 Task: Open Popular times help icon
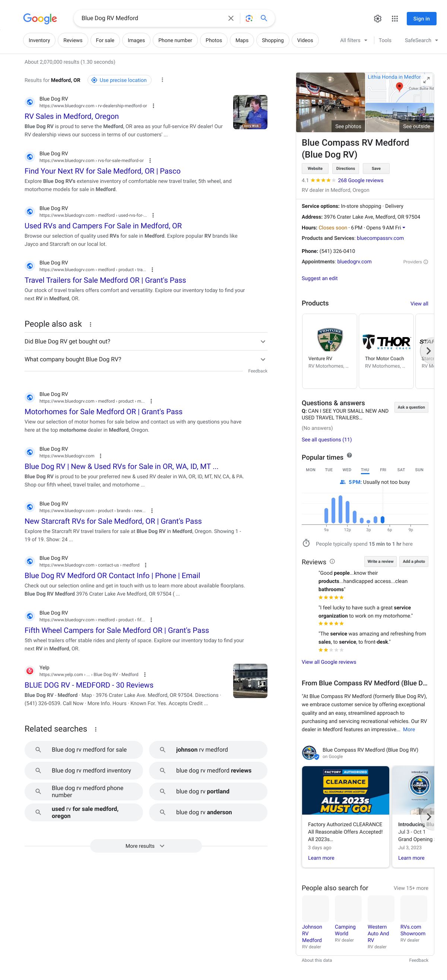pyautogui.click(x=349, y=456)
